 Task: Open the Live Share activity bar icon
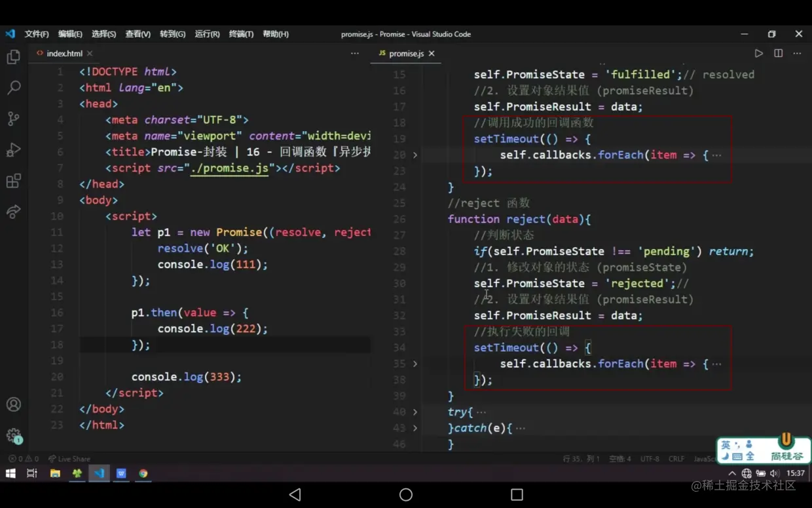(13, 212)
